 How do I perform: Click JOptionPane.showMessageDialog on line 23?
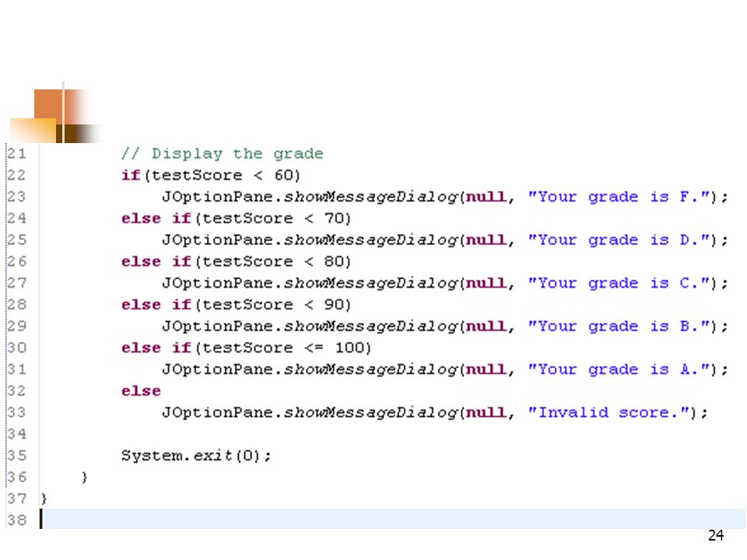(310, 197)
